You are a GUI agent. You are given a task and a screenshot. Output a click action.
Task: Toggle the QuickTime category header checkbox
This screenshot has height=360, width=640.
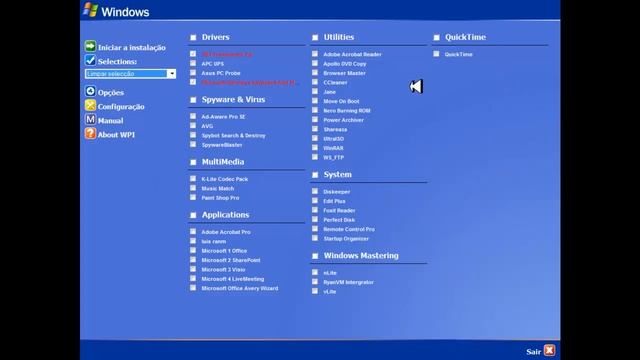pyautogui.click(x=436, y=38)
